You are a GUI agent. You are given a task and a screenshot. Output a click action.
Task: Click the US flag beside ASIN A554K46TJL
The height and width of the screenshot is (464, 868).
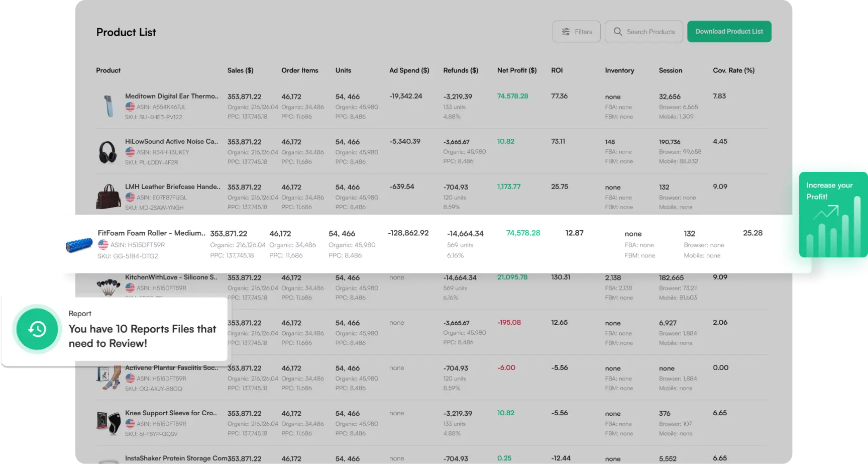[x=130, y=107]
